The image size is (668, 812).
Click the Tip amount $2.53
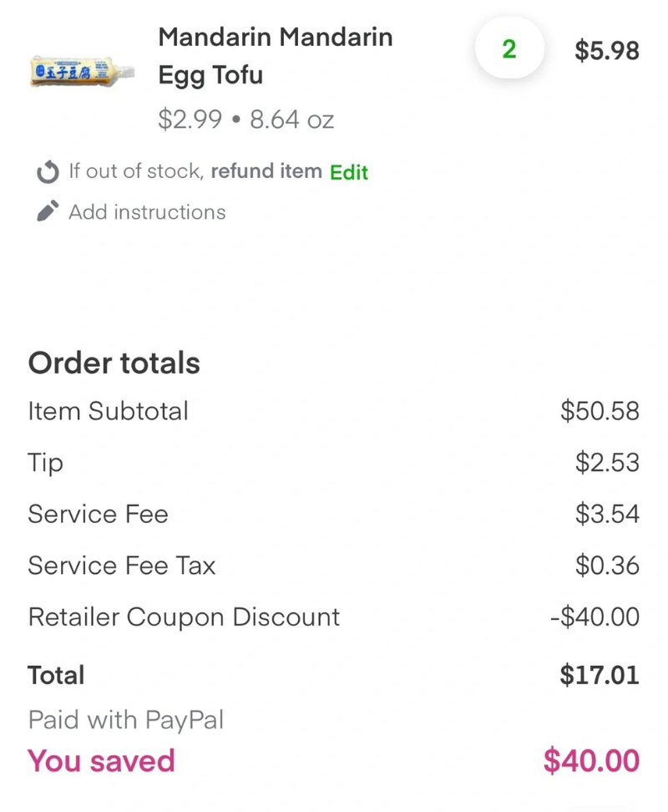[607, 462]
